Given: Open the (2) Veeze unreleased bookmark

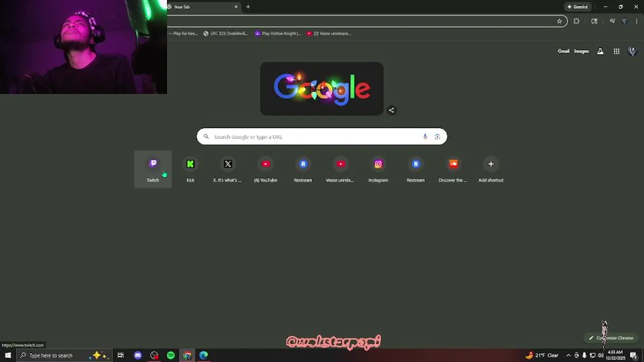Looking at the screenshot, I should [329, 34].
